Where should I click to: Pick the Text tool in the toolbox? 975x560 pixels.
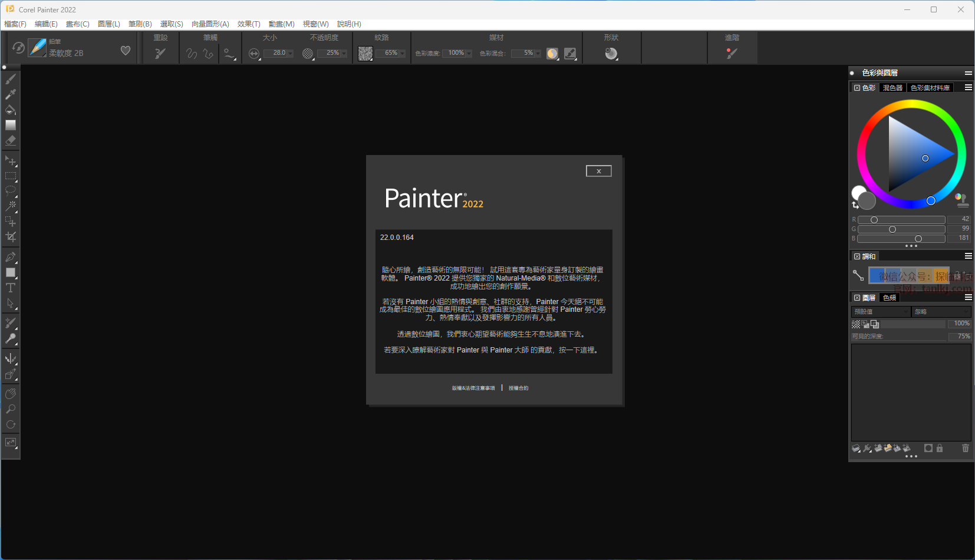[x=11, y=288]
